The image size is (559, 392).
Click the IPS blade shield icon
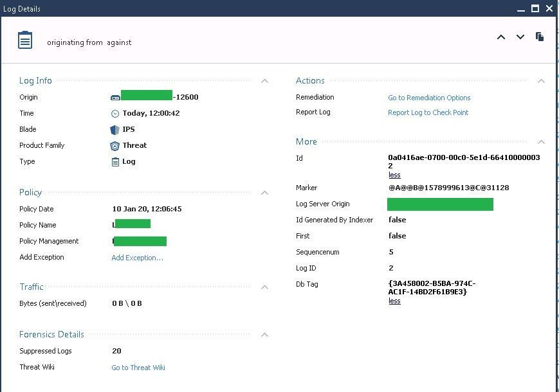tap(115, 129)
